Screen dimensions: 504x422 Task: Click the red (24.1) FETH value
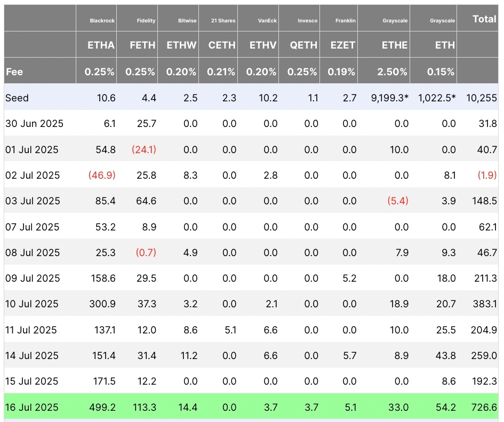tap(143, 150)
